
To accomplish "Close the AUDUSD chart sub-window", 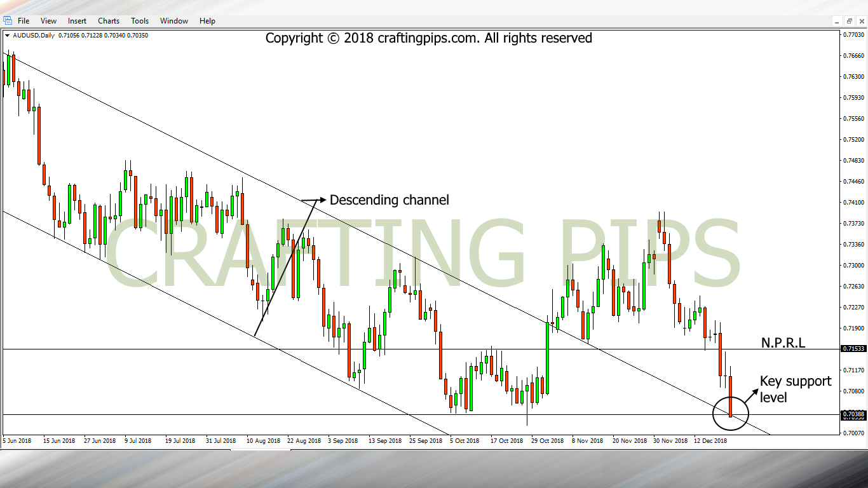I will click(860, 21).
